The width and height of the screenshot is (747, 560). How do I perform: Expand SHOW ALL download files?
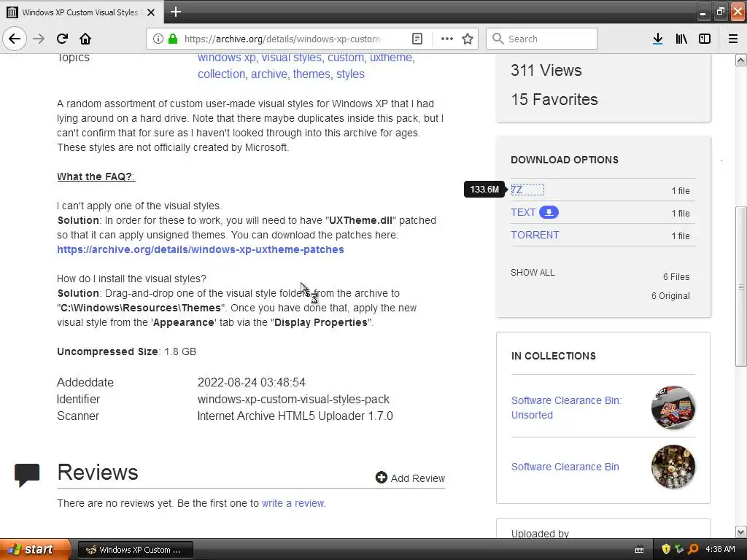533,273
